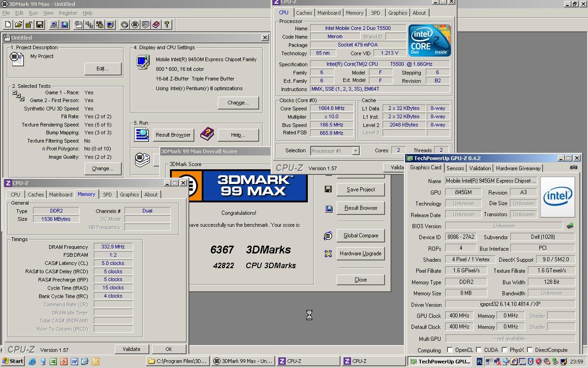The image size is (588, 368).
Task: Switch to Caches tab in top CPU-Z
Action: pyautogui.click(x=304, y=13)
